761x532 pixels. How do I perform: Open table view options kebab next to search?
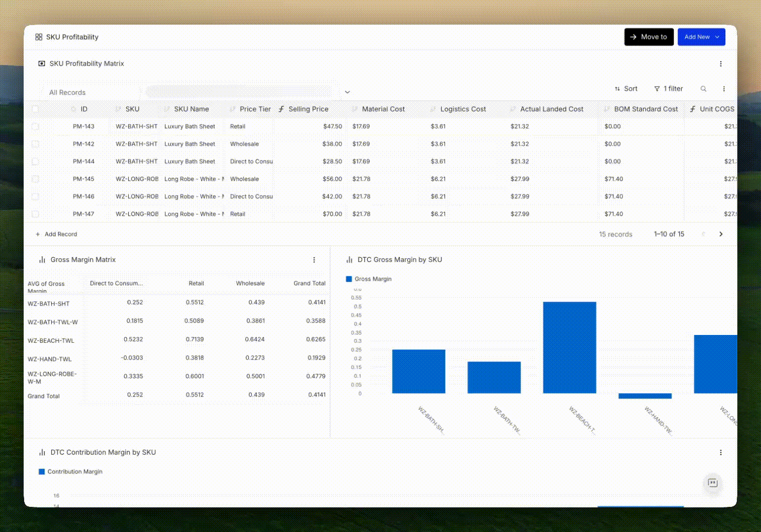724,89
